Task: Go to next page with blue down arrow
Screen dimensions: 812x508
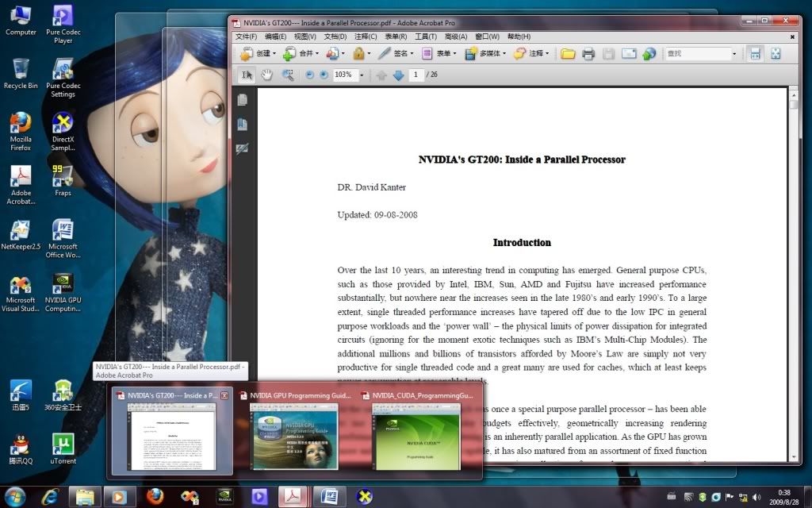Action: [398, 75]
